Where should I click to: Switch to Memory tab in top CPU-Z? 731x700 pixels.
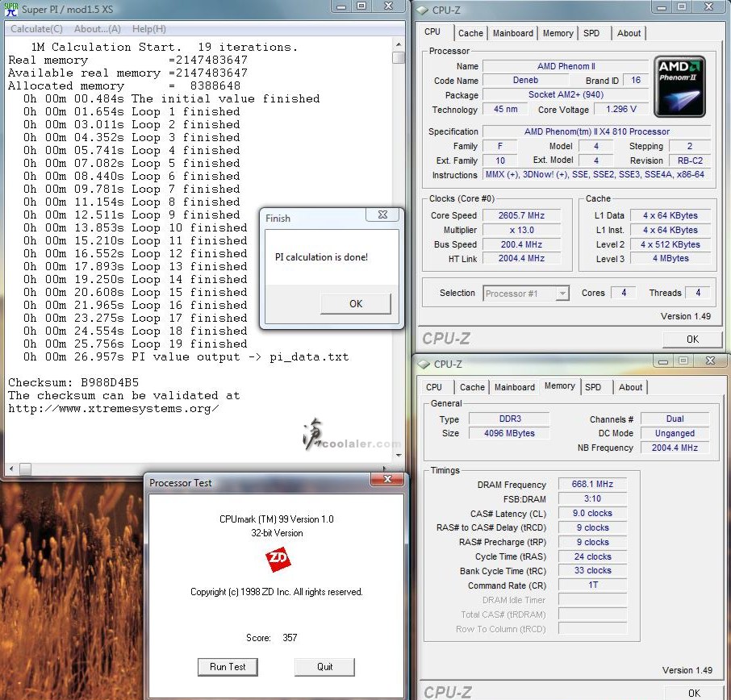click(x=558, y=33)
